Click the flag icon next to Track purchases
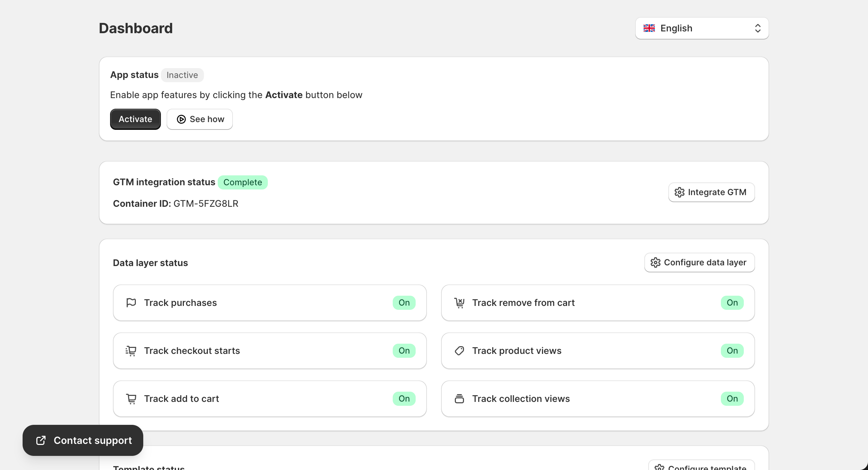Viewport: 868px width, 470px height. point(131,302)
